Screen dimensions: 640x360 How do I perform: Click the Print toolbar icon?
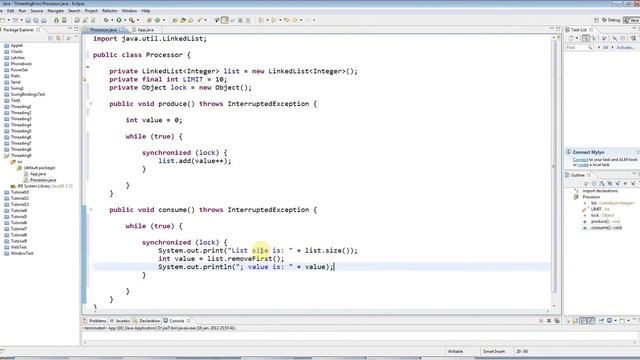pyautogui.click(x=44, y=20)
